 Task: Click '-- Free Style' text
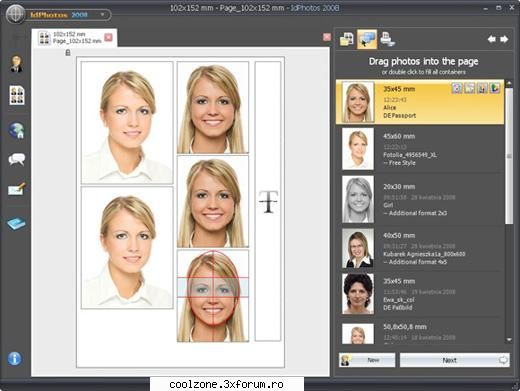(399, 163)
